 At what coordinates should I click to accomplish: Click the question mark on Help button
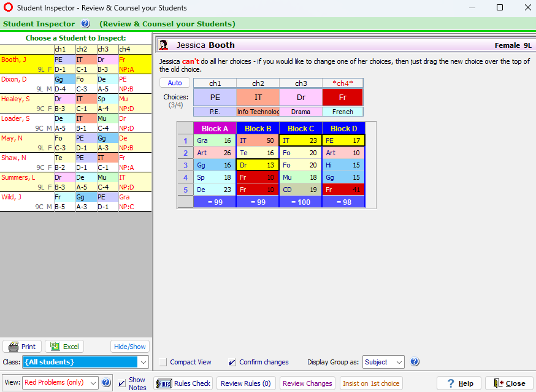tap(451, 383)
